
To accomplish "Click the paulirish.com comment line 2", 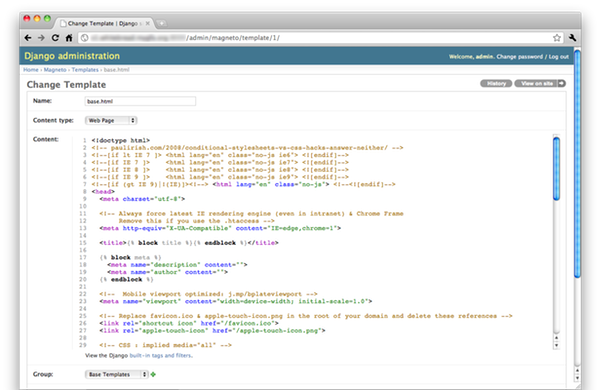I will (247, 148).
